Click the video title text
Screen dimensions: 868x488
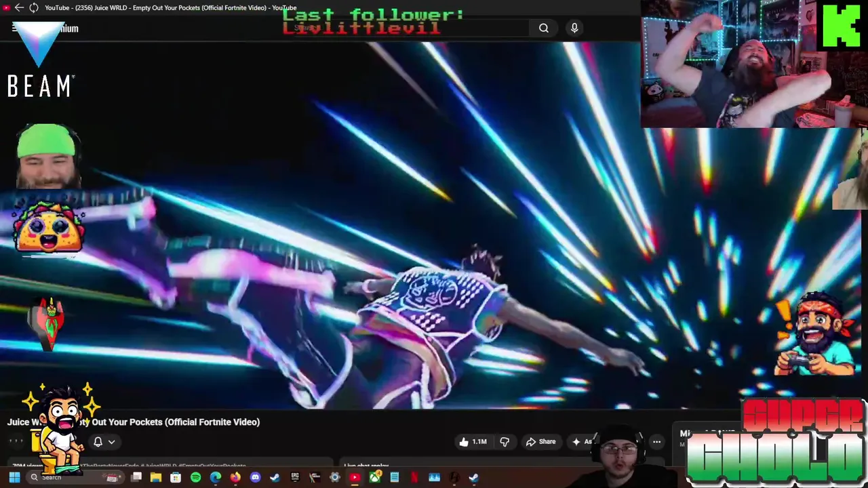(x=134, y=422)
